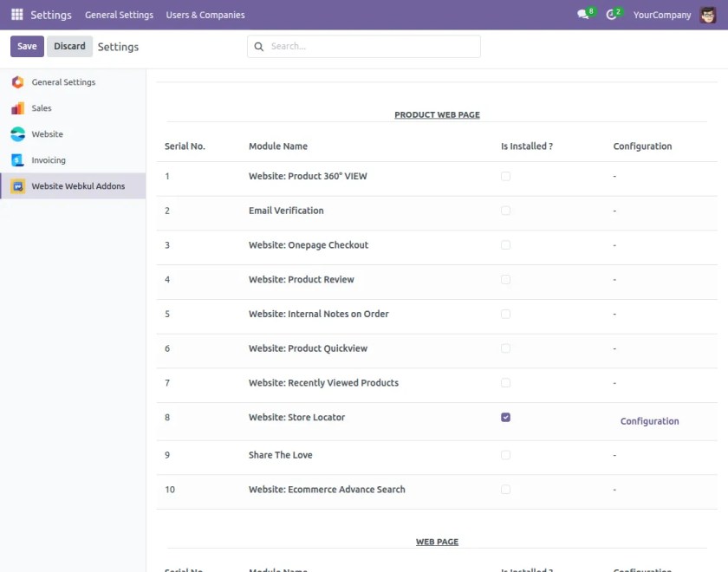
Task: Select the General Settings gear icon in sidebar
Action: [16, 81]
